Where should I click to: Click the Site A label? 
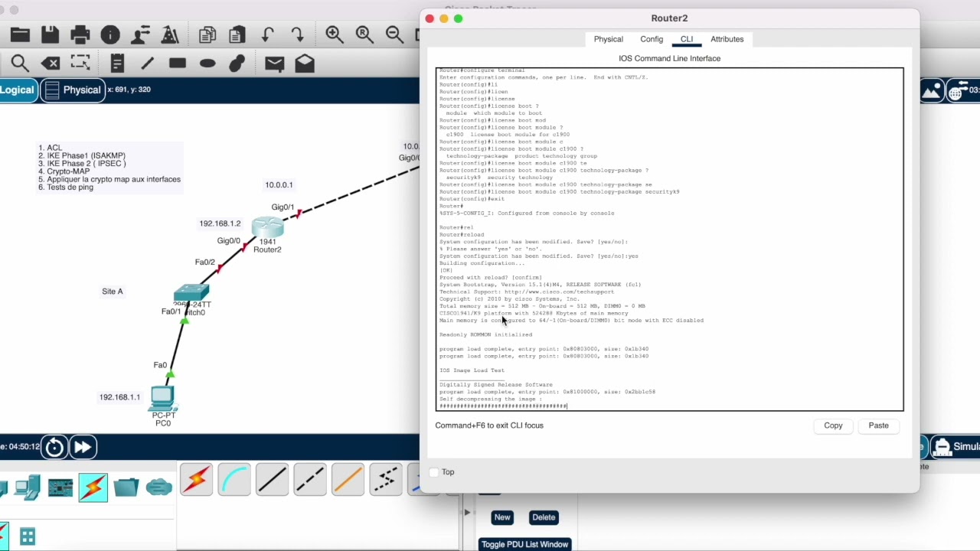pyautogui.click(x=113, y=292)
